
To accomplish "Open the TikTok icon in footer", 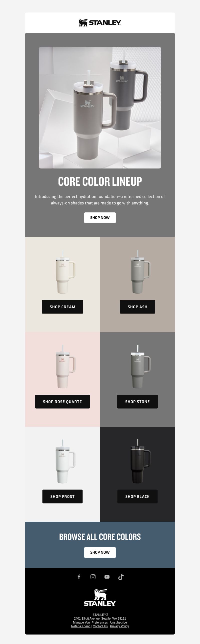I will pyautogui.click(x=121, y=577).
